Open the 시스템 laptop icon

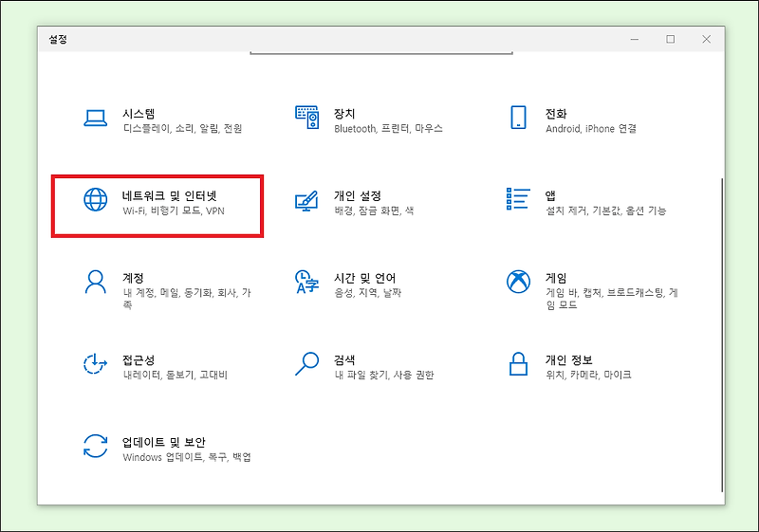pos(96,118)
